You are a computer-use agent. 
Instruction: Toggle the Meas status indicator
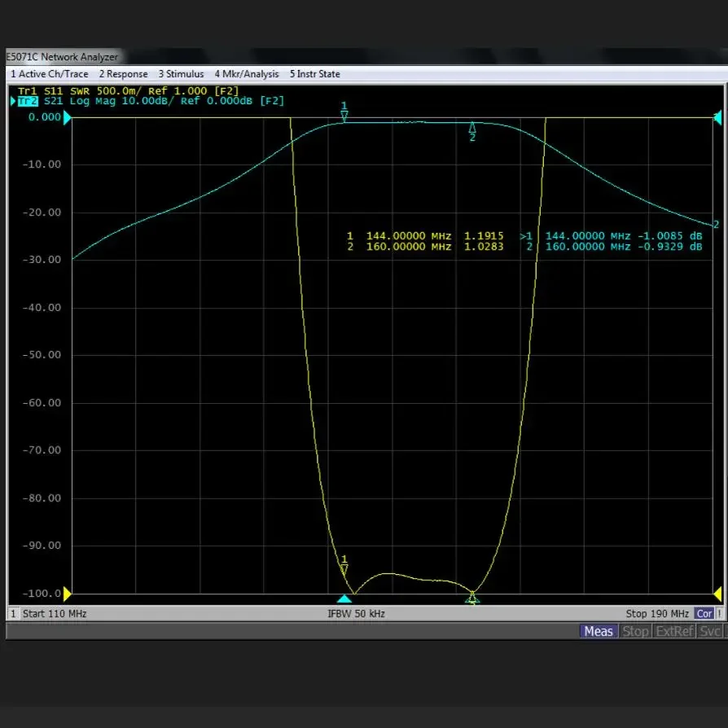click(x=599, y=631)
